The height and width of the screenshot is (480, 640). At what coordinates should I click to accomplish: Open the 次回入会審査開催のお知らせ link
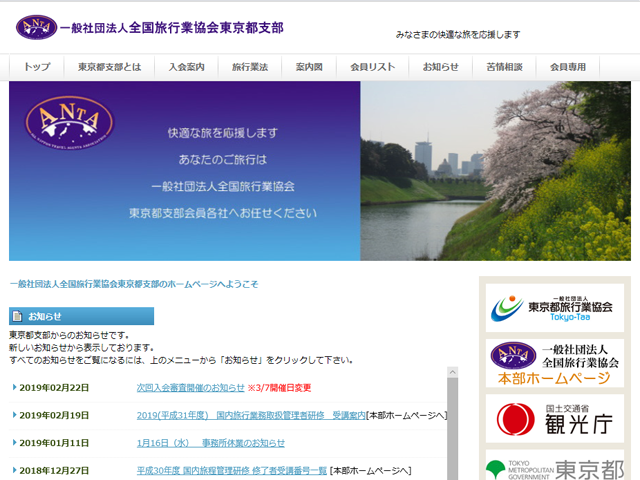[x=190, y=388]
